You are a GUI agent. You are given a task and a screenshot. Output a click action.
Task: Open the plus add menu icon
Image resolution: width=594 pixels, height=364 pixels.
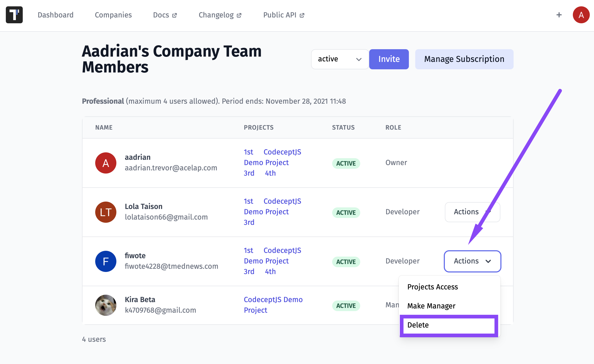[559, 15]
